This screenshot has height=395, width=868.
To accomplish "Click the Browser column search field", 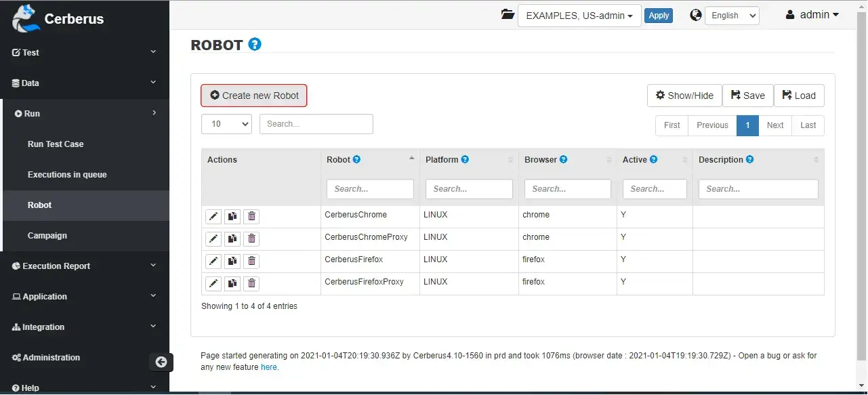I will pyautogui.click(x=568, y=189).
